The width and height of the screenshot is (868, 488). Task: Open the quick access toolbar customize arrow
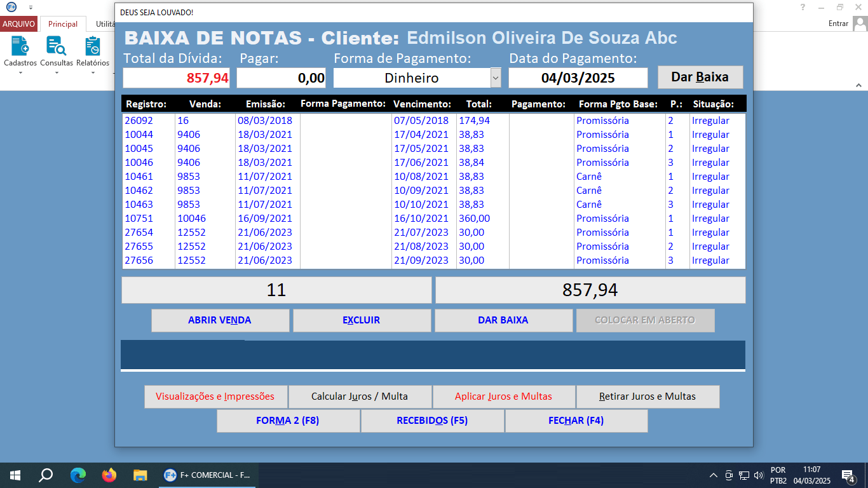point(31,7)
